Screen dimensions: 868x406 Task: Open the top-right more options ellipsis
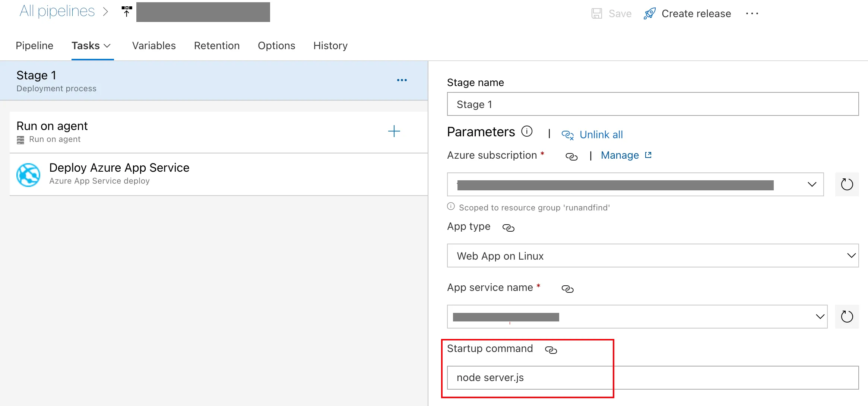(752, 14)
